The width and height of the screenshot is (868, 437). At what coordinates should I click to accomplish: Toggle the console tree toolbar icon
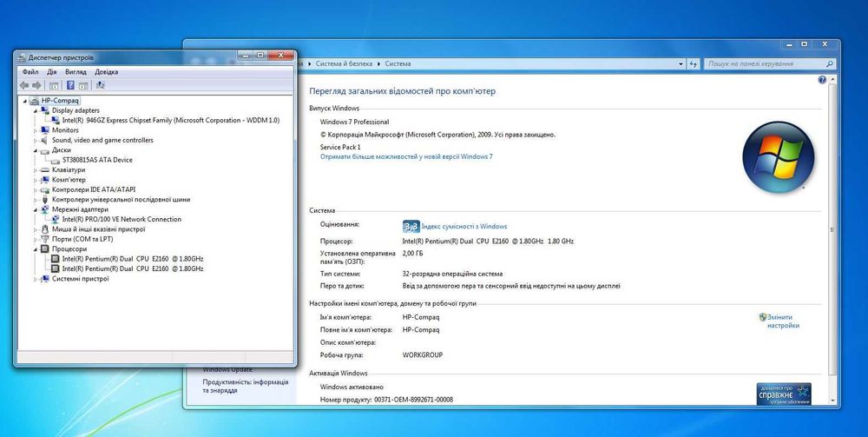pyautogui.click(x=54, y=85)
